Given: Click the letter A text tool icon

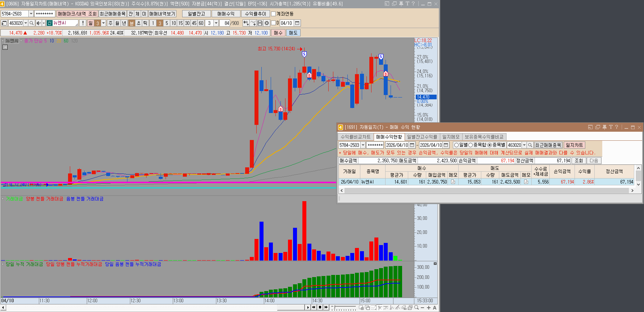Looking at the screenshot, I should point(434,308).
